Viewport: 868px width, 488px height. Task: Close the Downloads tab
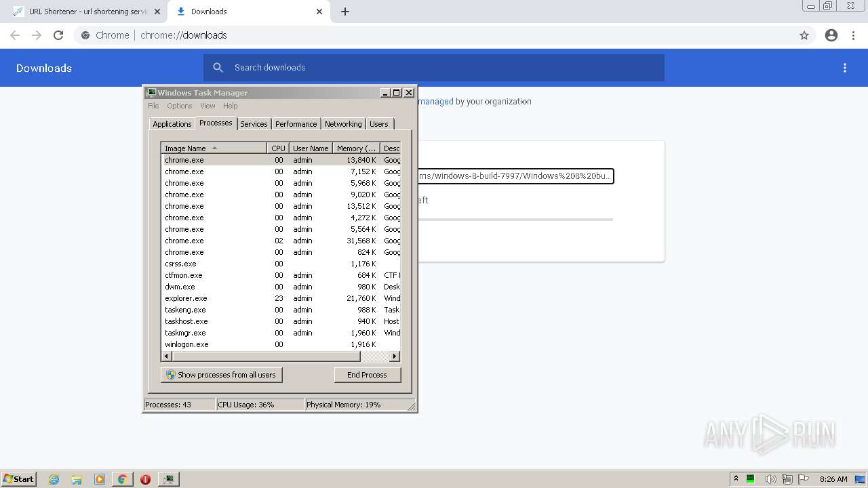click(319, 12)
